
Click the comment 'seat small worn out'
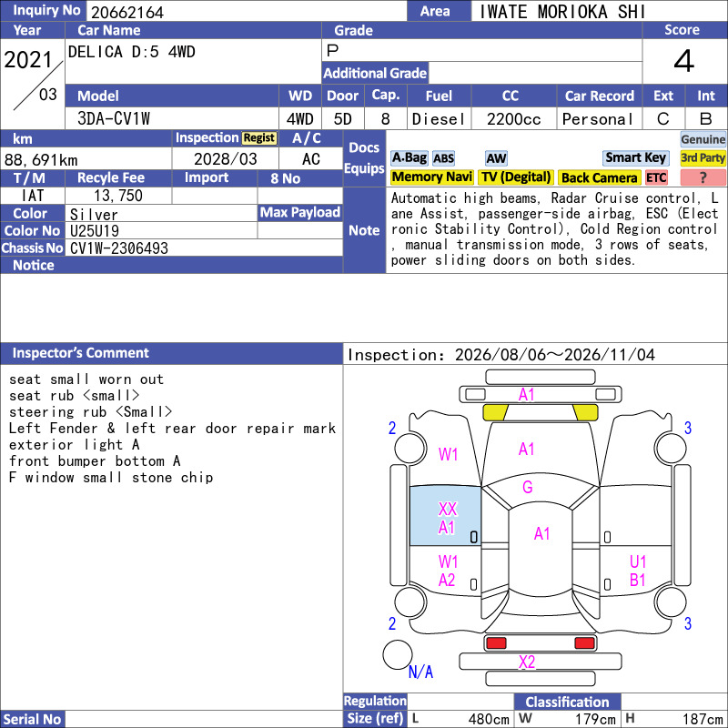coord(86,379)
